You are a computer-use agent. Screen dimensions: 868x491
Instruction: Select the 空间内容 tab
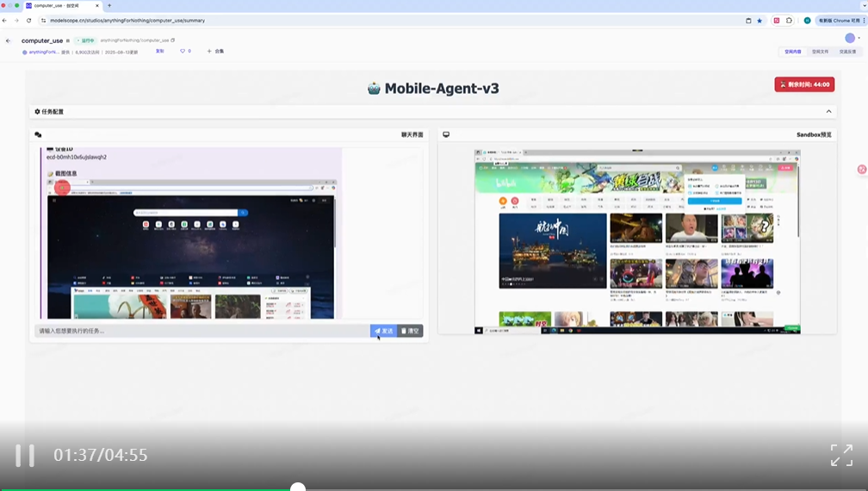pos(793,52)
